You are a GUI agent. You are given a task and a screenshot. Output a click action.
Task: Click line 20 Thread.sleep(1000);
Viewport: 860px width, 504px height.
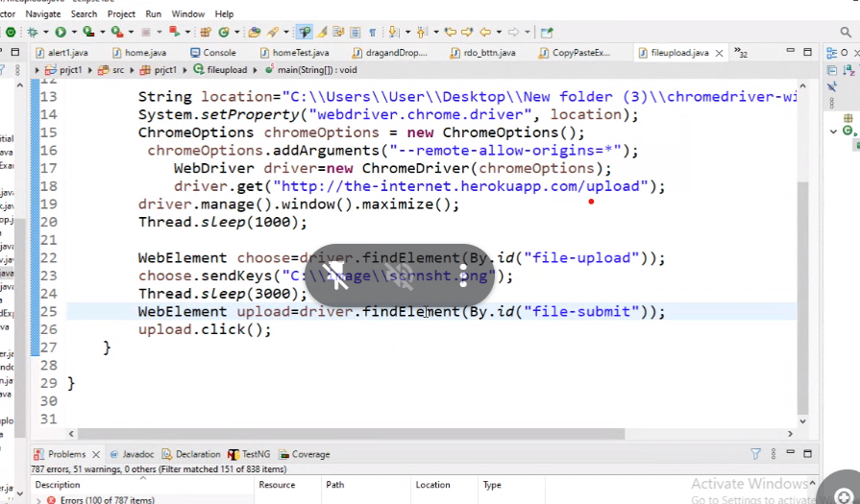(222, 222)
